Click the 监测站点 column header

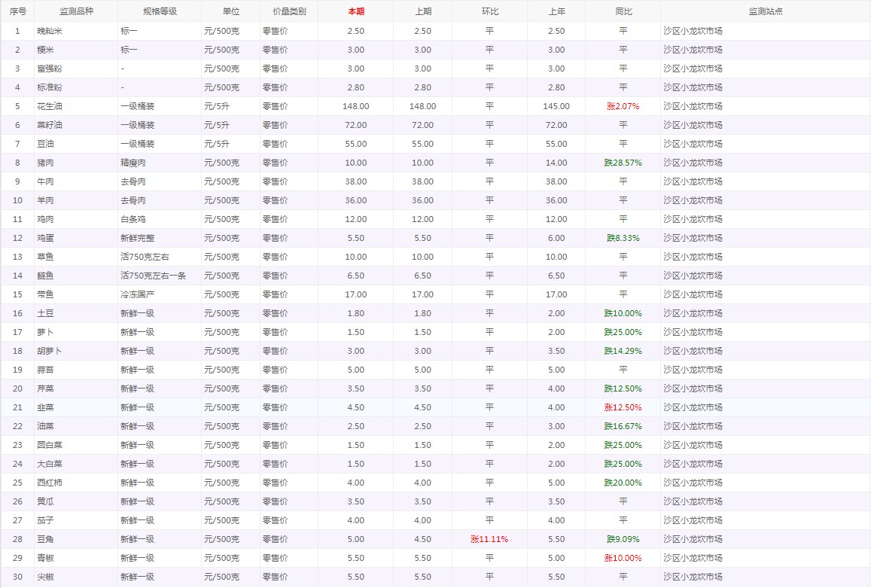[765, 11]
